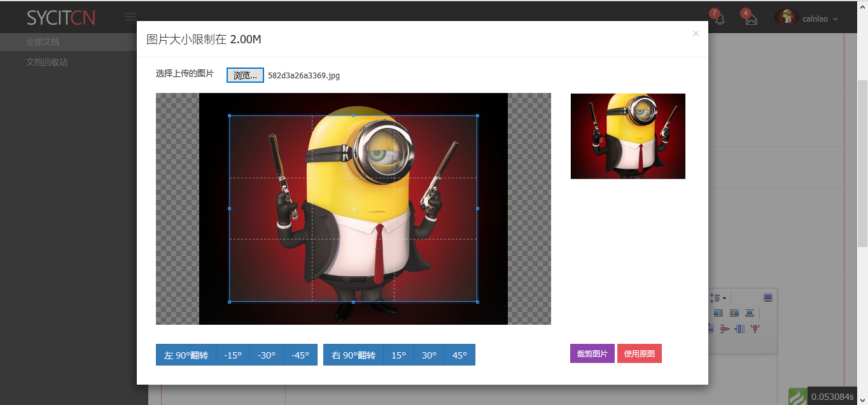This screenshot has width=868, height=405.
Task: Rotate the image by -45°
Action: point(300,355)
